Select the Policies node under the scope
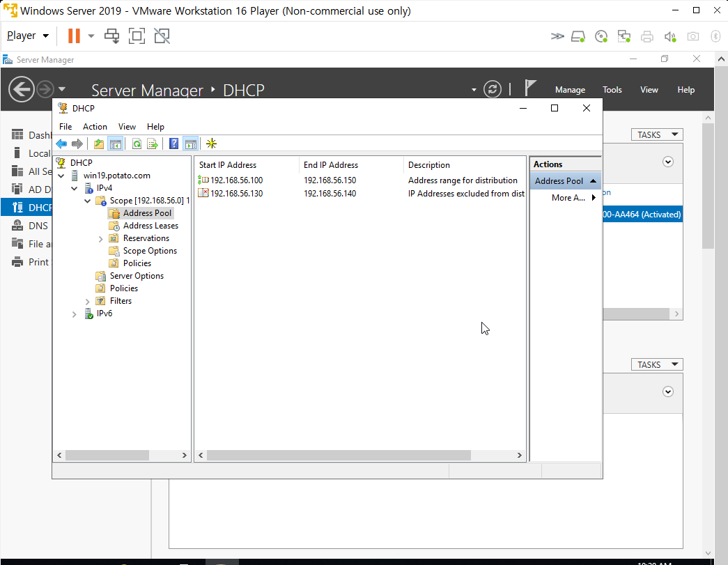The width and height of the screenshot is (728, 565). (137, 263)
